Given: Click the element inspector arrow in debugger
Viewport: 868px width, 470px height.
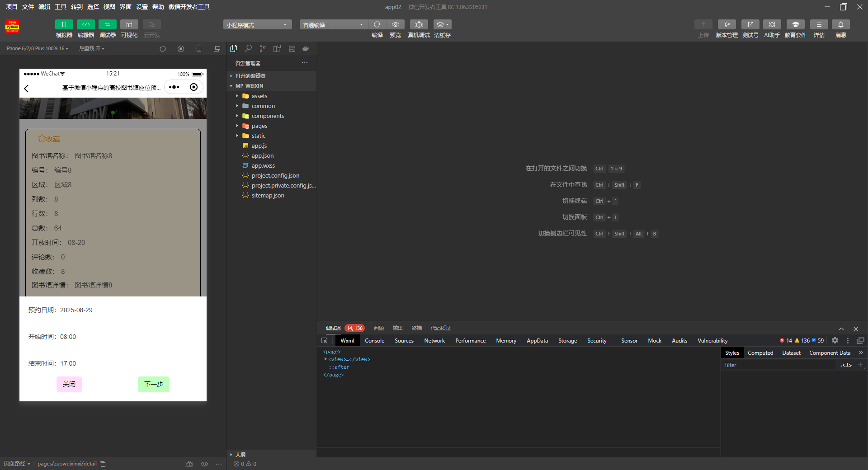Looking at the screenshot, I should [324, 341].
